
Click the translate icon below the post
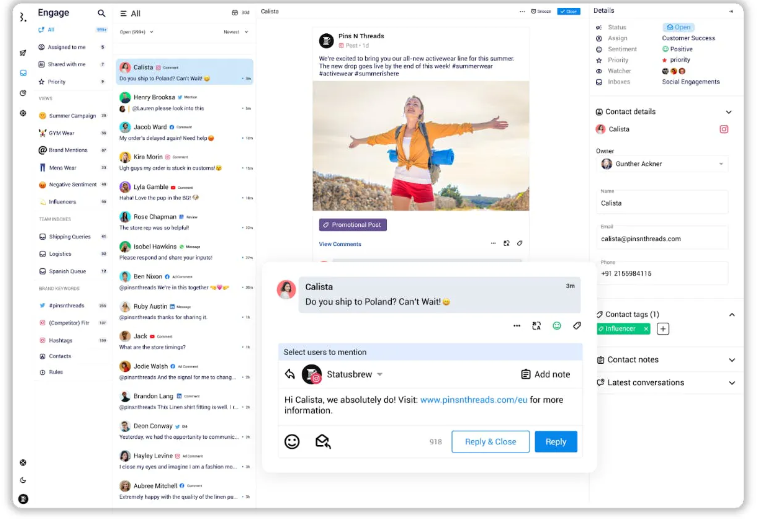pyautogui.click(x=506, y=243)
